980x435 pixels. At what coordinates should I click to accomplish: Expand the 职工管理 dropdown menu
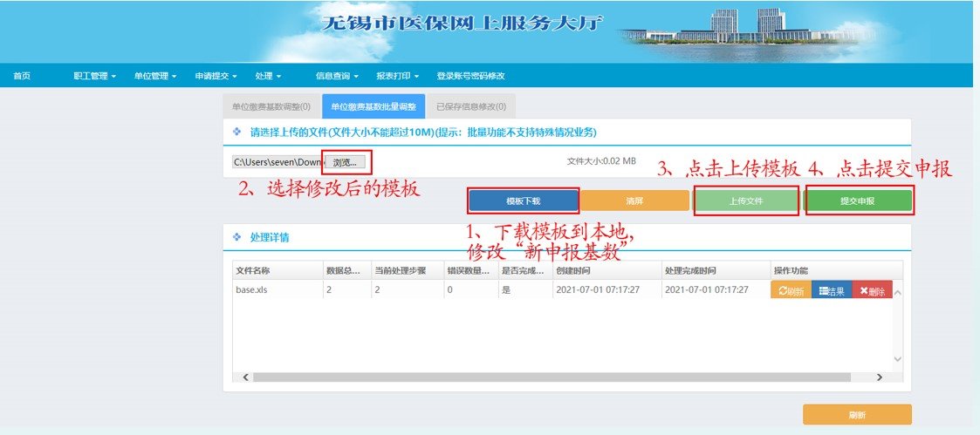click(95, 77)
